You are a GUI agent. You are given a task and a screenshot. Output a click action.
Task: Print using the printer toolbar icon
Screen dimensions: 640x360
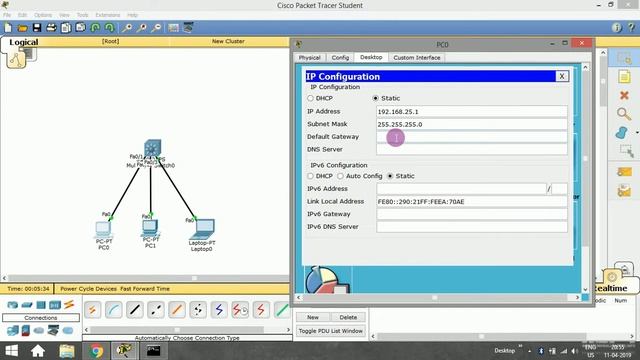click(x=51, y=28)
